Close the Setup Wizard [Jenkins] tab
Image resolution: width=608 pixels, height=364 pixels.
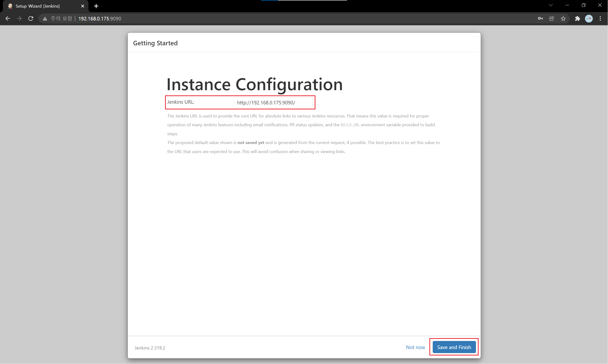82,6
